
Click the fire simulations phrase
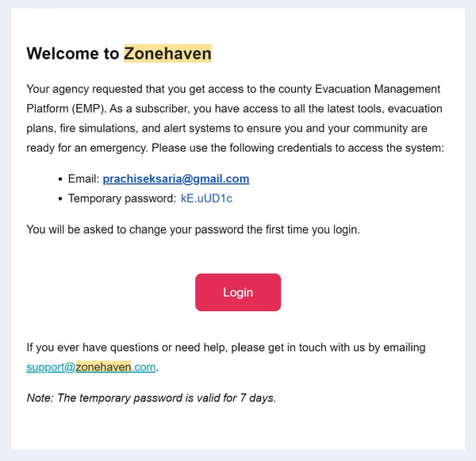click(x=98, y=129)
